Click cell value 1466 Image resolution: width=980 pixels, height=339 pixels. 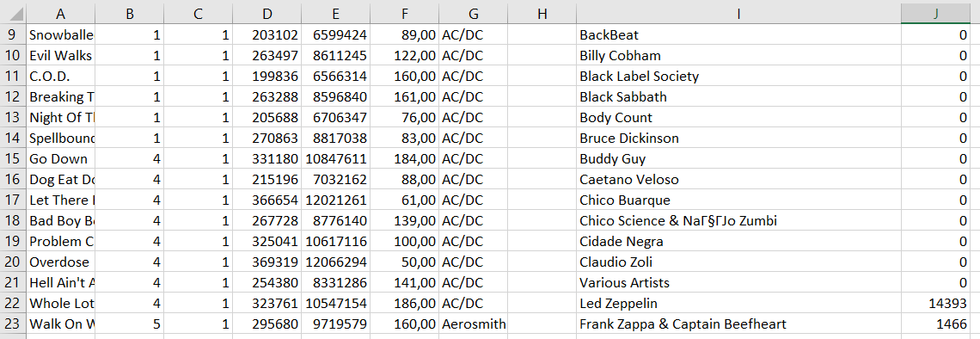(x=935, y=324)
